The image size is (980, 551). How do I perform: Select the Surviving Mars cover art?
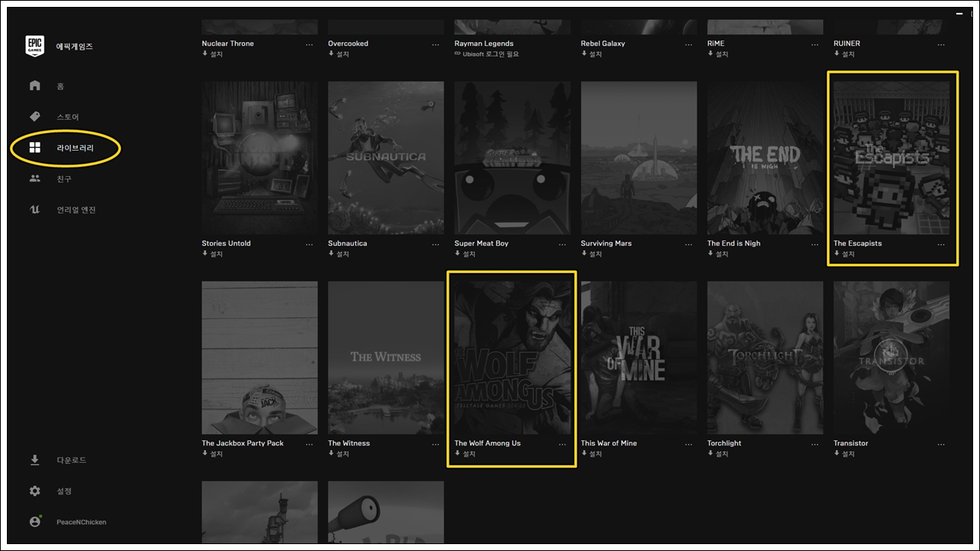click(x=639, y=158)
